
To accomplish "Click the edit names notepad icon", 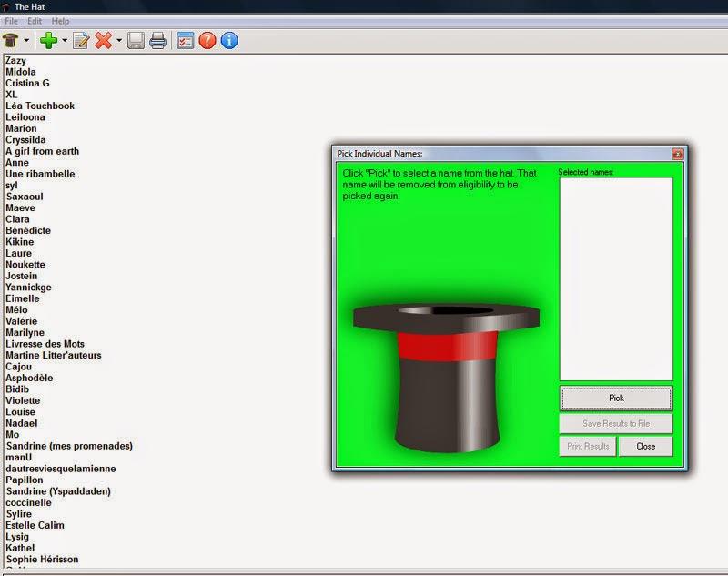I will pyautogui.click(x=81, y=40).
